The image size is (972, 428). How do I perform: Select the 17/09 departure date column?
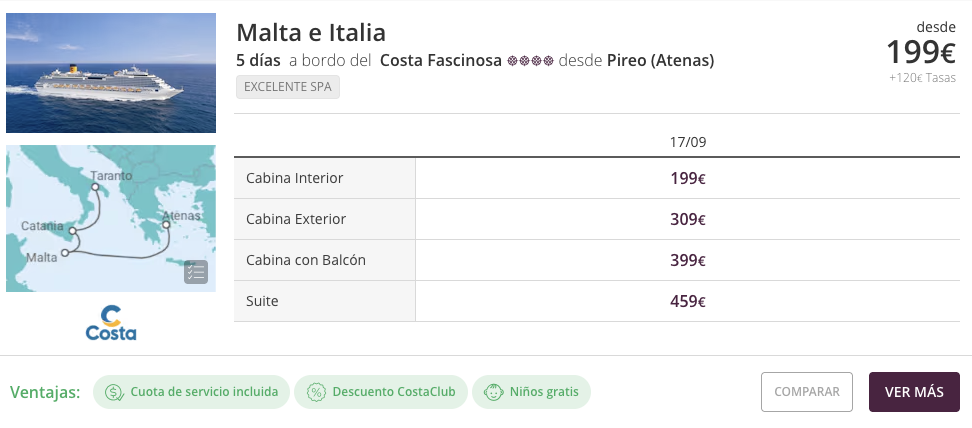coord(687,142)
